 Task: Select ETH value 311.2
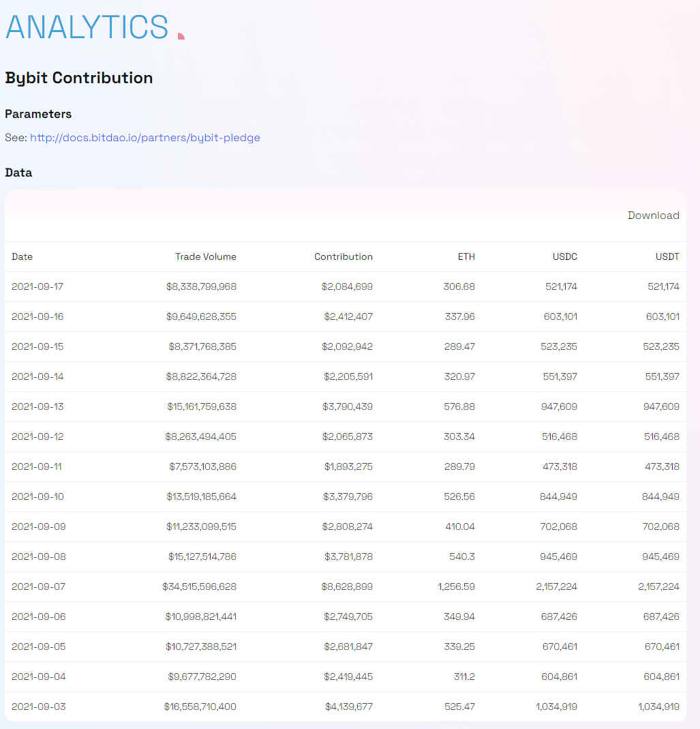pyautogui.click(x=464, y=676)
